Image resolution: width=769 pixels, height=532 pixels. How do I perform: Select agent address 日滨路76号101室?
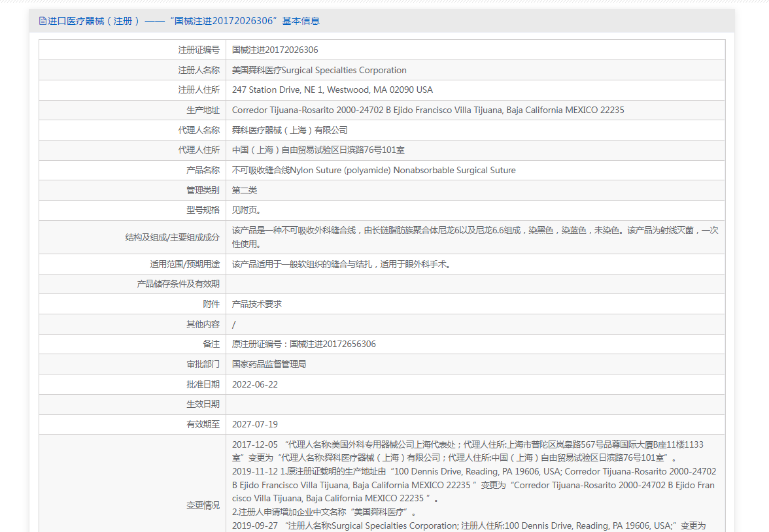pos(318,150)
